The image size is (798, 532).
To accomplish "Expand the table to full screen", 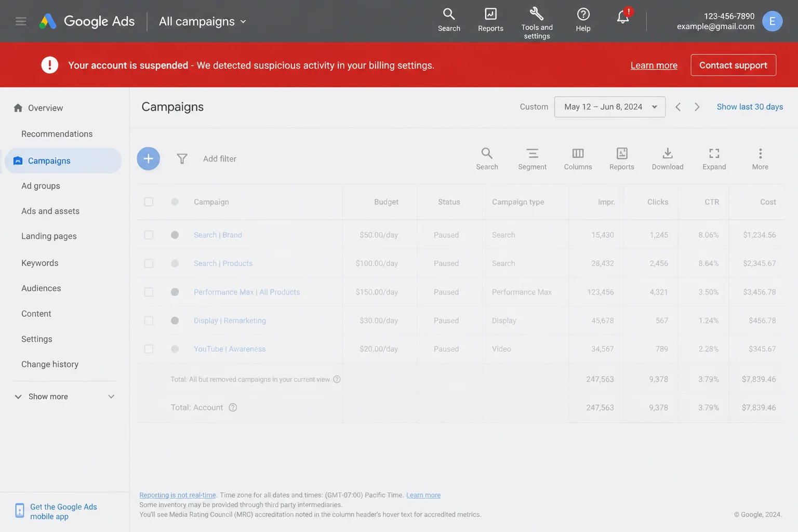I will (x=714, y=158).
